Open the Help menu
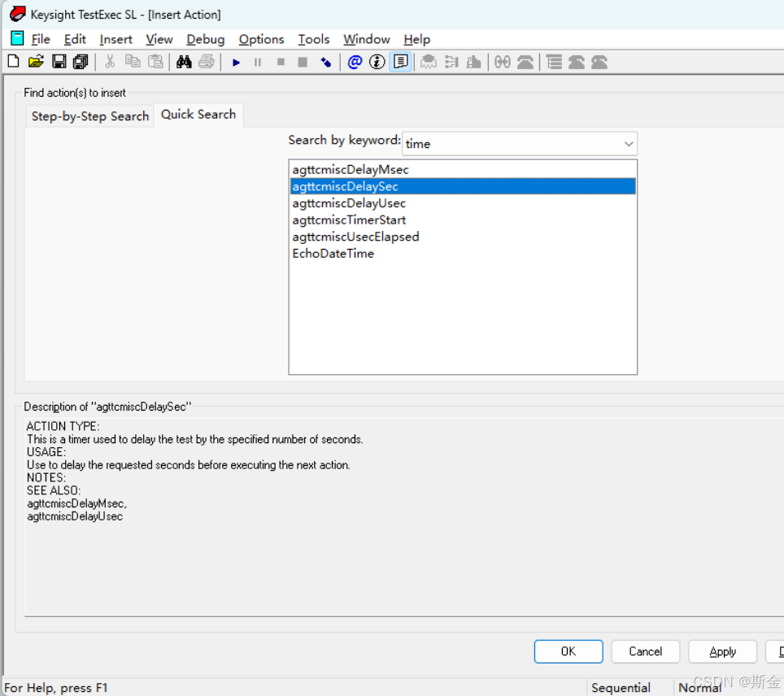Image resolution: width=784 pixels, height=696 pixels. click(416, 39)
